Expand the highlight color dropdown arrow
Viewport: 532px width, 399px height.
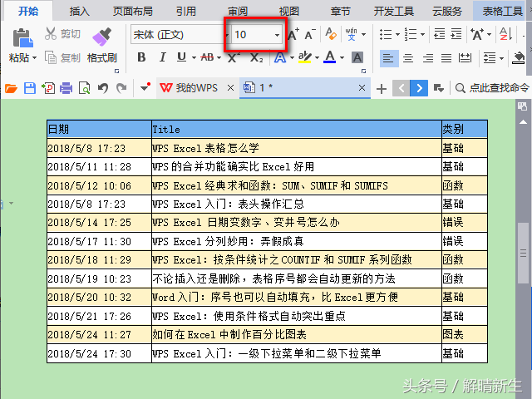317,58
